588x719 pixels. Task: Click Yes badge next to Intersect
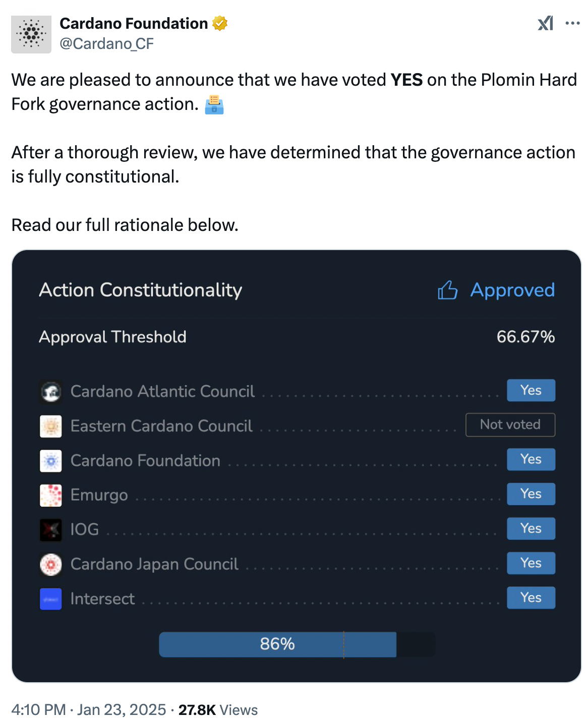click(x=531, y=597)
